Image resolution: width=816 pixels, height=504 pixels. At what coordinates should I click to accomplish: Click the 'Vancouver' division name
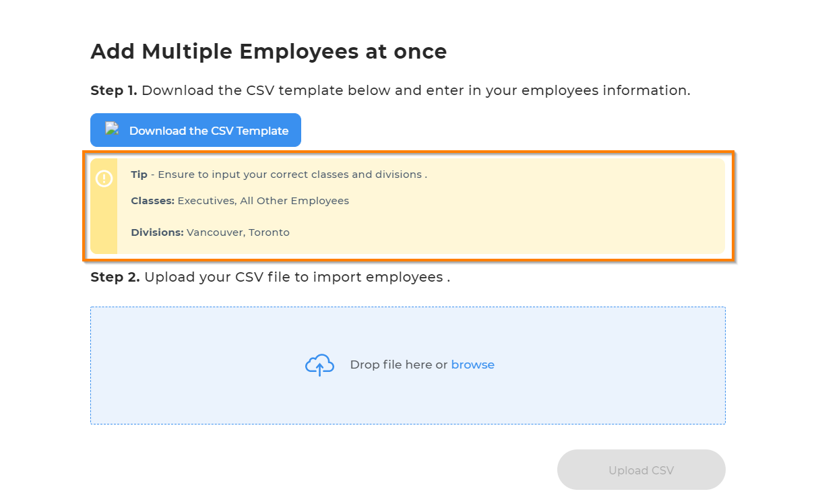216,232
